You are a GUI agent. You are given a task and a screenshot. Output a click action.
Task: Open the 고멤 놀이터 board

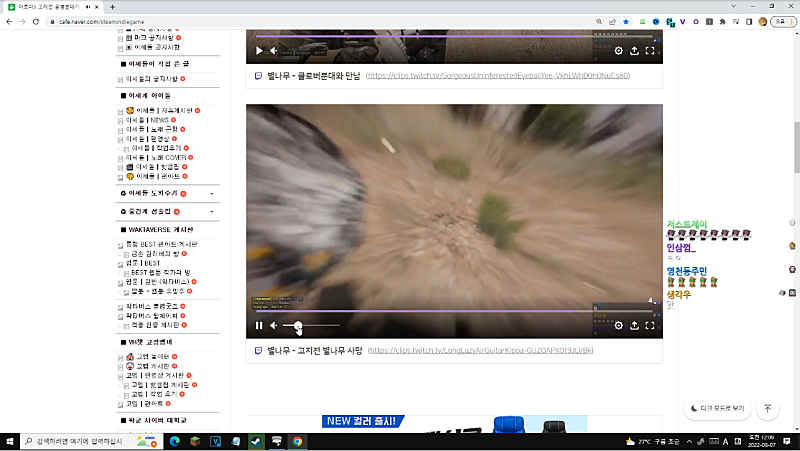click(153, 357)
